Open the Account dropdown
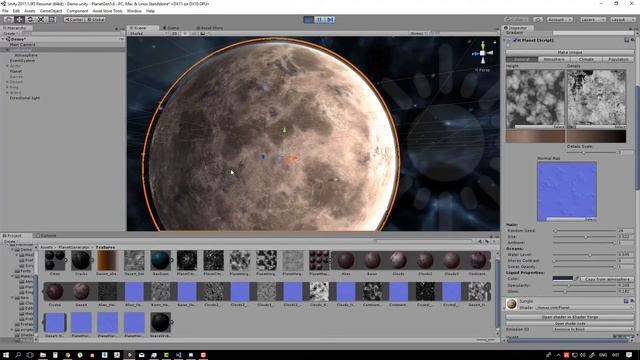The height and width of the screenshot is (360, 640). click(x=559, y=19)
